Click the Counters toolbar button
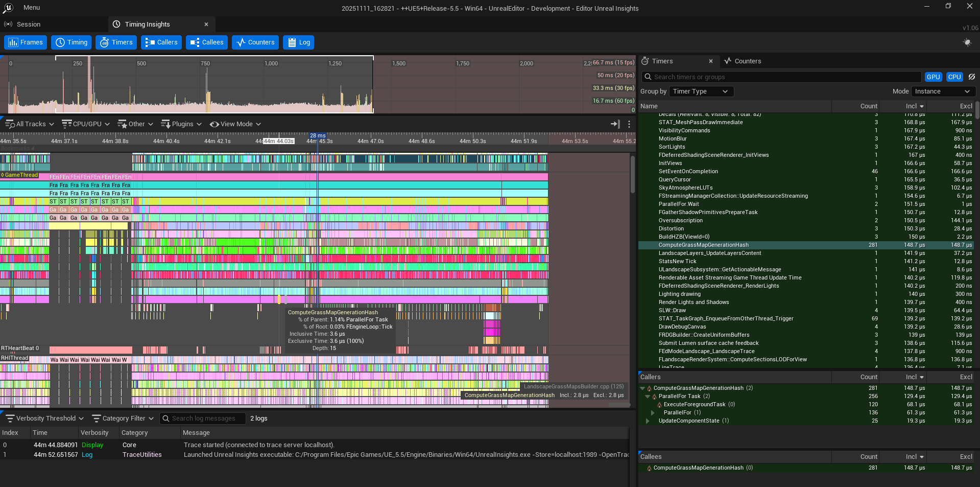 coord(255,42)
